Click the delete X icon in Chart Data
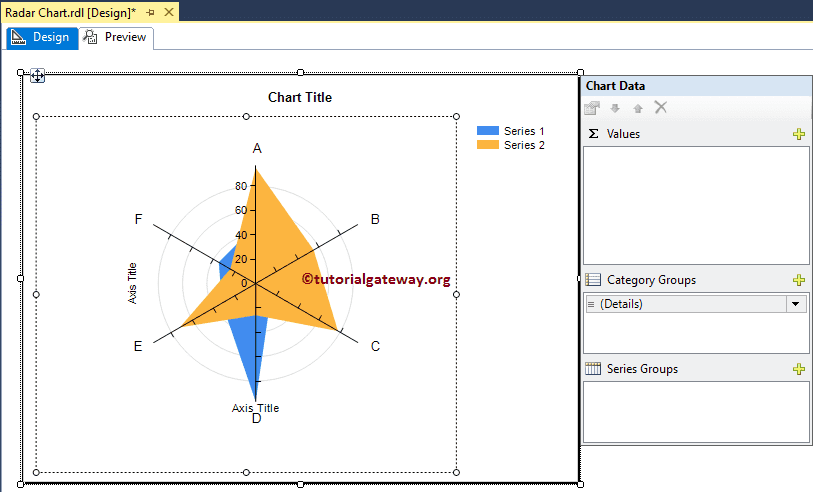The width and height of the screenshot is (813, 492). click(661, 107)
